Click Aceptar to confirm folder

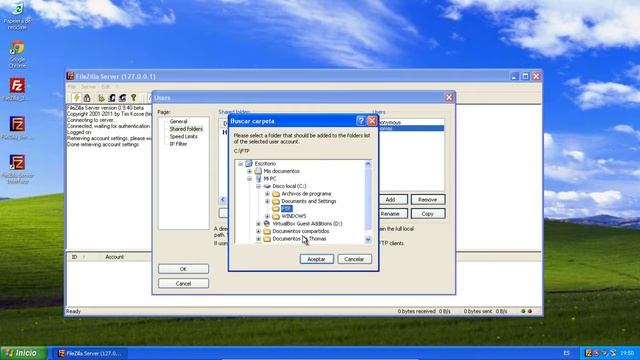tap(316, 259)
